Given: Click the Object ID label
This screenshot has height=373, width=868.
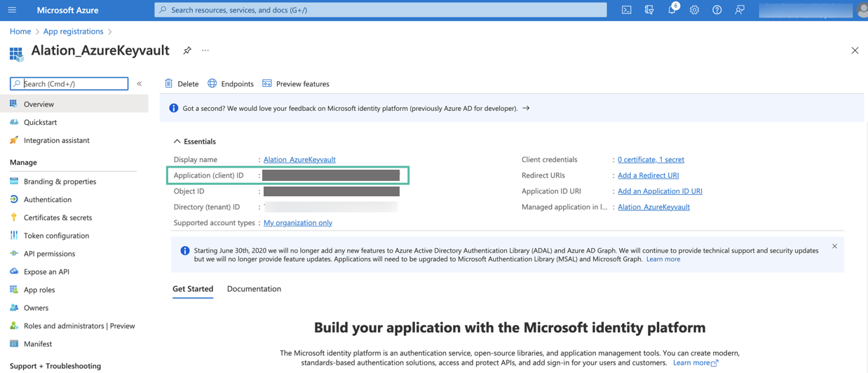Looking at the screenshot, I should click(189, 191).
